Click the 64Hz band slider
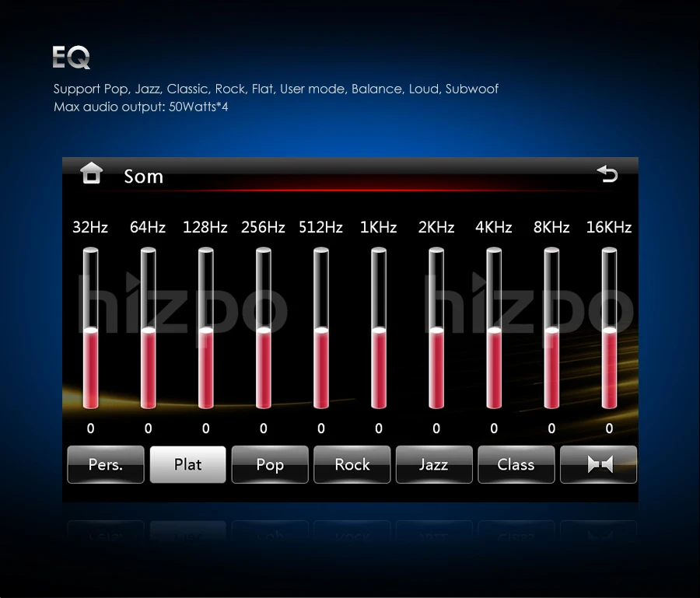The image size is (700, 598). click(x=149, y=328)
